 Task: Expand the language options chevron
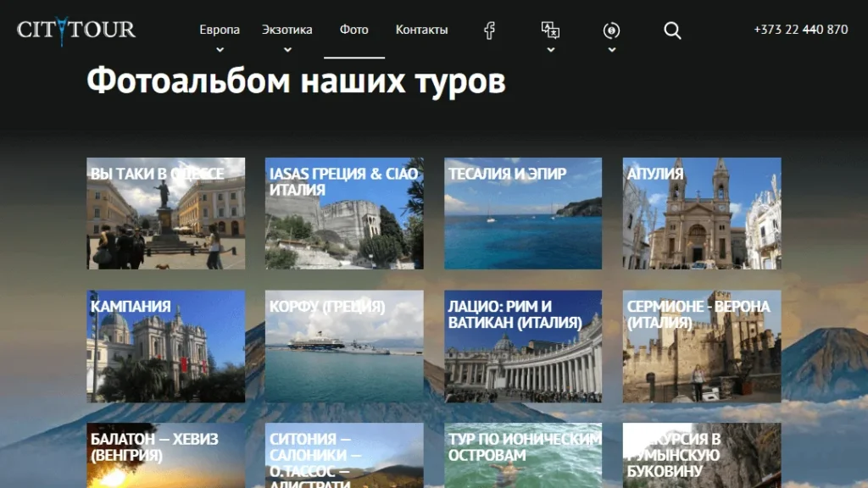551,50
